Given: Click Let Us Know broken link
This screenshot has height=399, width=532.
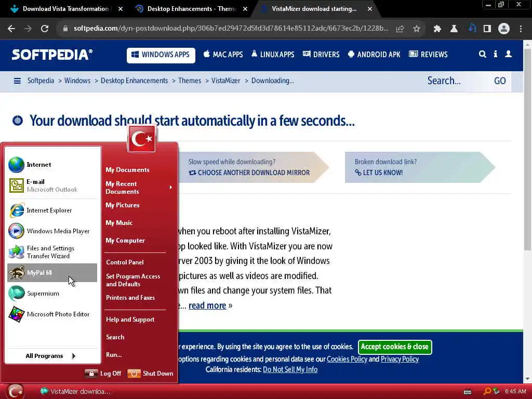Looking at the screenshot, I should point(379,172).
